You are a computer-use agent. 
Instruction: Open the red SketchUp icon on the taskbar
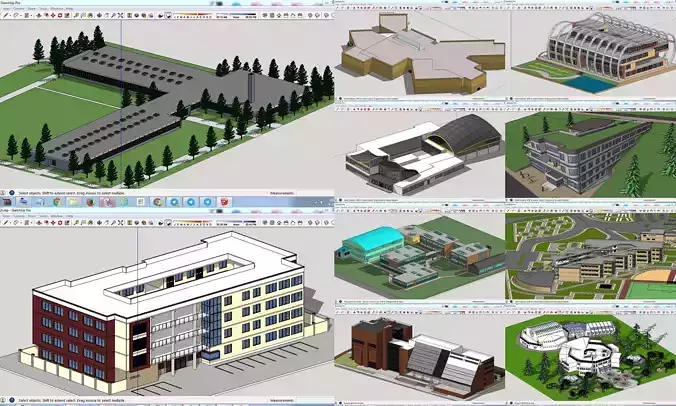coord(224,202)
